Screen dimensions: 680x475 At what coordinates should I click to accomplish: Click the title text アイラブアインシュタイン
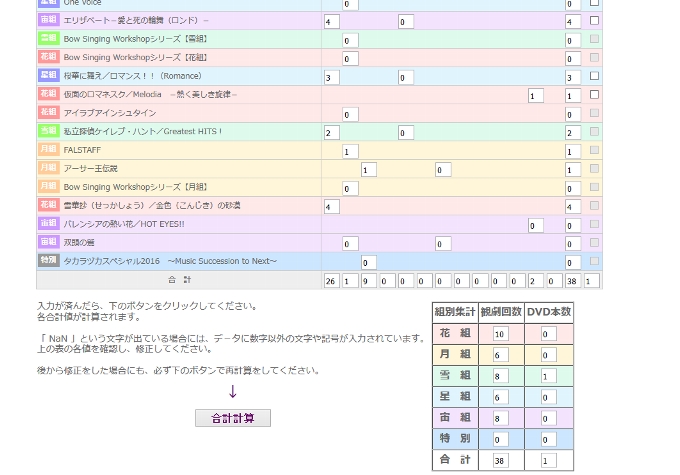110,113
